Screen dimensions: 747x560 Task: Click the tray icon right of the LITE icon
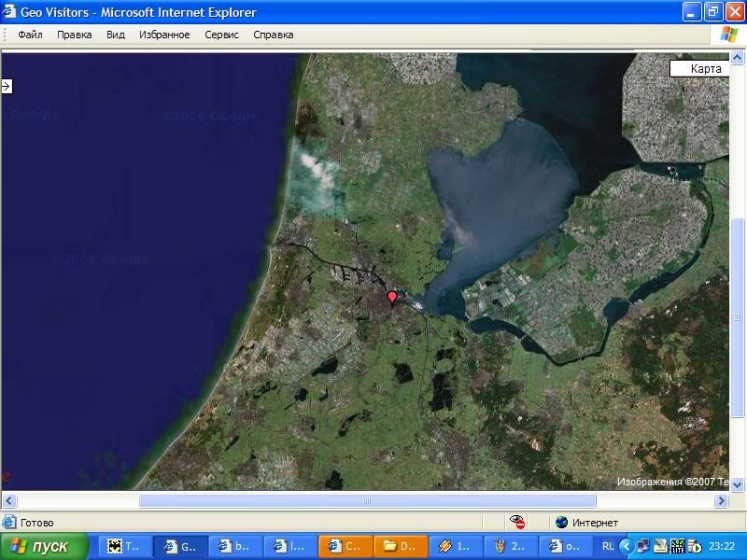tap(694, 546)
